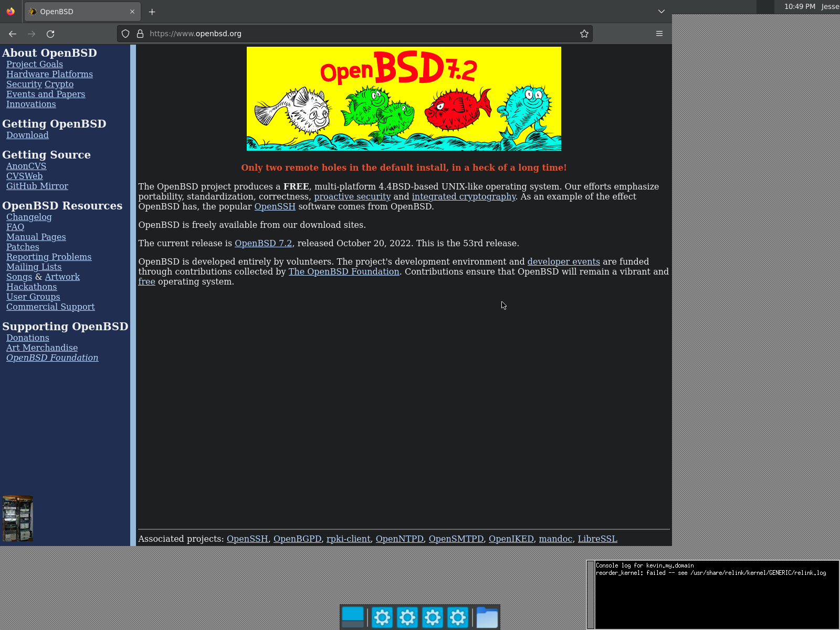Visit the GitHub Mirror link
Image resolution: width=840 pixels, height=630 pixels.
pyautogui.click(x=37, y=186)
